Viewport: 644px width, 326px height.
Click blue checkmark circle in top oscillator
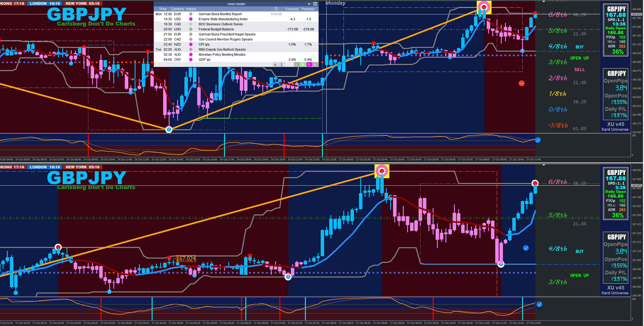[538, 140]
